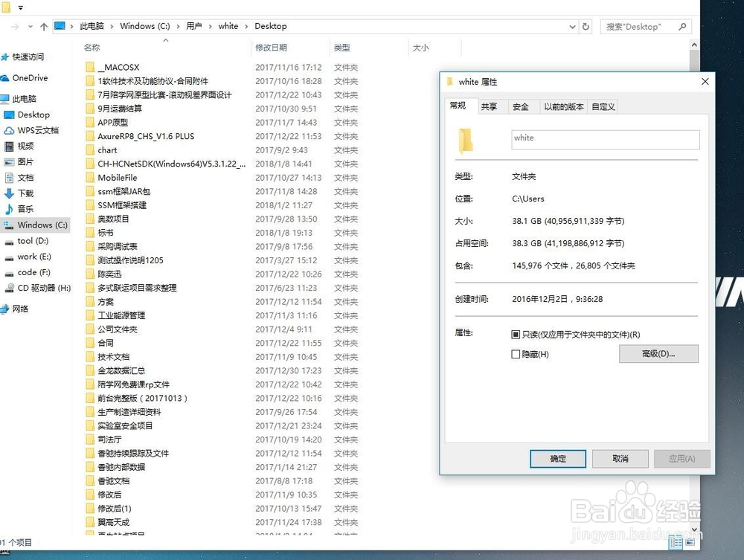Click the 高级(D) advanced button
This screenshot has height=560, width=744.
click(x=658, y=353)
